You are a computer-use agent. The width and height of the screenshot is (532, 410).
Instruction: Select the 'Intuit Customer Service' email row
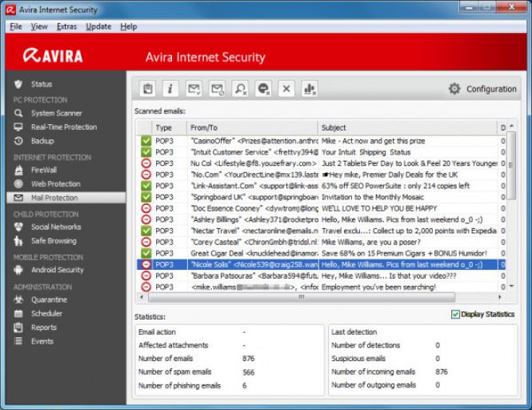click(321, 152)
